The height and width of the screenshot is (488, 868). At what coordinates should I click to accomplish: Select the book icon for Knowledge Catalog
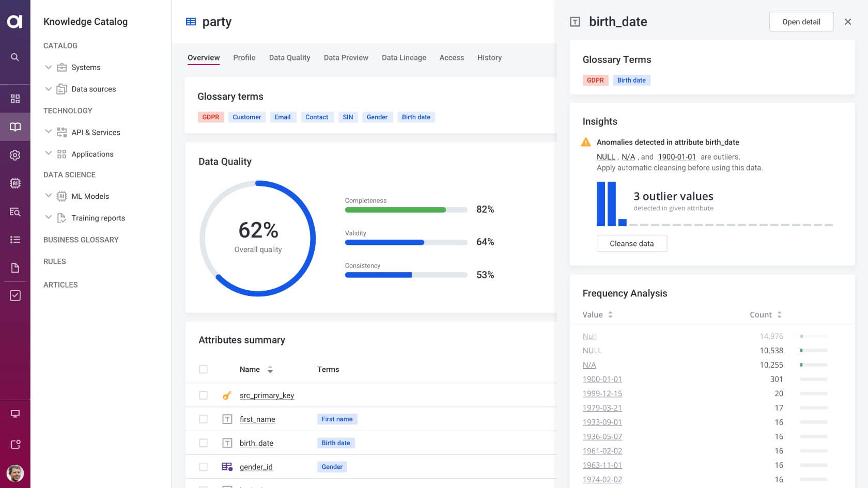click(x=15, y=127)
